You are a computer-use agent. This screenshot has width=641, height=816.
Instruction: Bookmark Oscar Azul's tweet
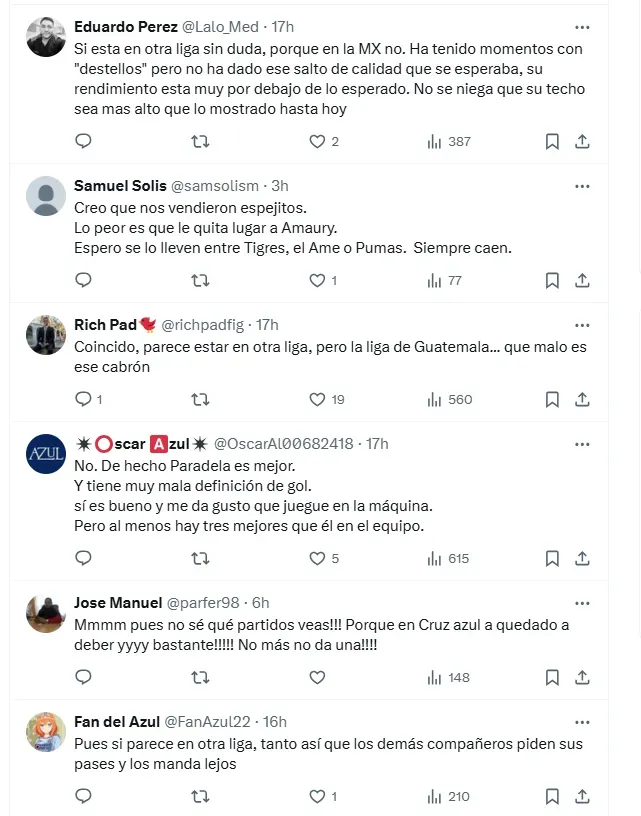[551, 559]
